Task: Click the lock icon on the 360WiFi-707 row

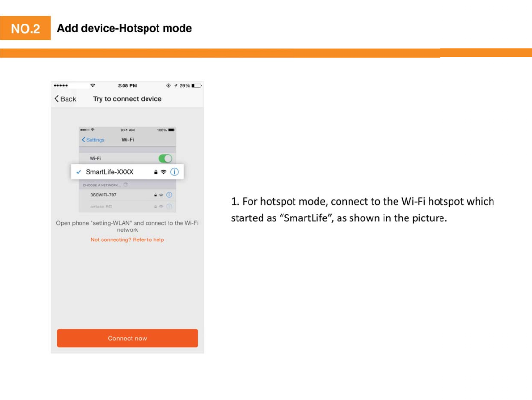Action: click(x=156, y=195)
